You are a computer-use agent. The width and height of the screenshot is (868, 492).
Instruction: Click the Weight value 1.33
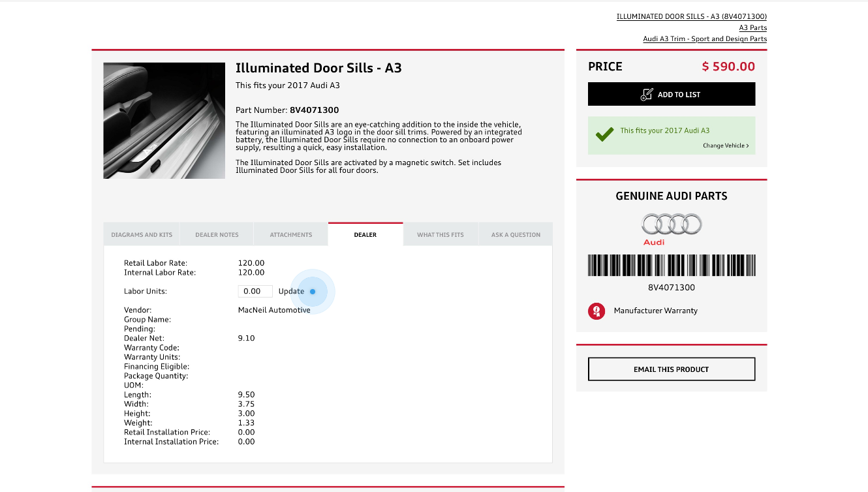(247, 423)
